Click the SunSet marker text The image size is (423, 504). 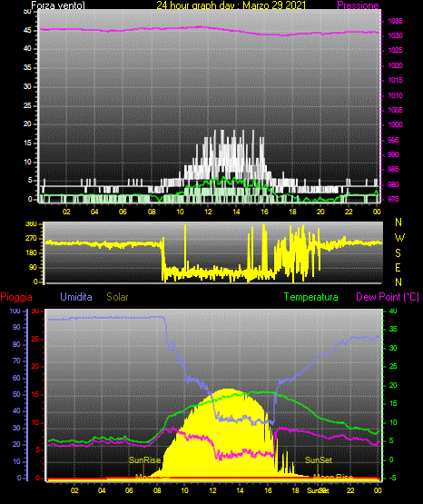click(x=319, y=460)
